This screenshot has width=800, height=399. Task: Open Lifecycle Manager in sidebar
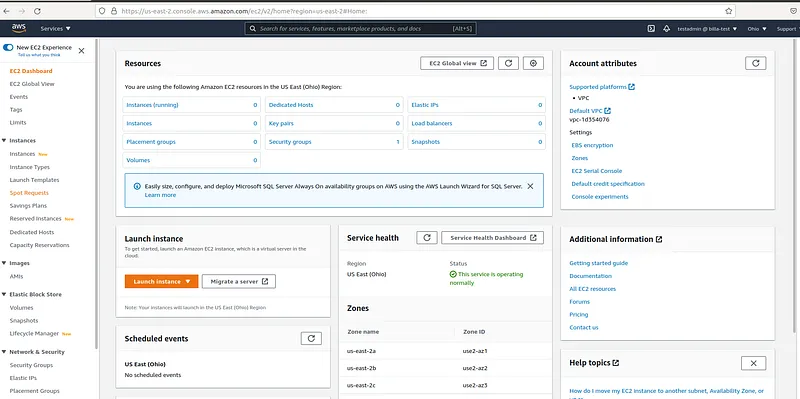pyautogui.click(x=34, y=334)
